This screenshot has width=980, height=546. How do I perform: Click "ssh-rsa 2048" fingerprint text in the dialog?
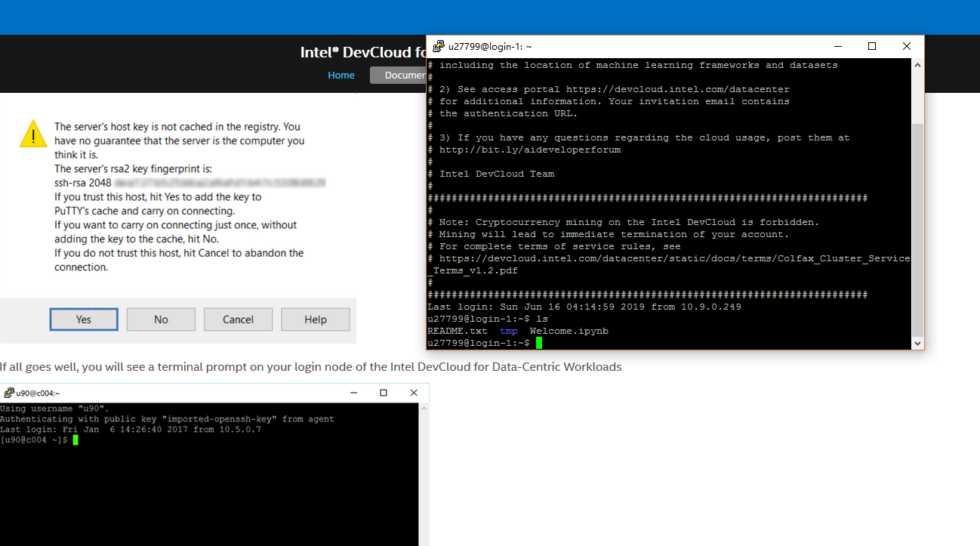click(83, 183)
